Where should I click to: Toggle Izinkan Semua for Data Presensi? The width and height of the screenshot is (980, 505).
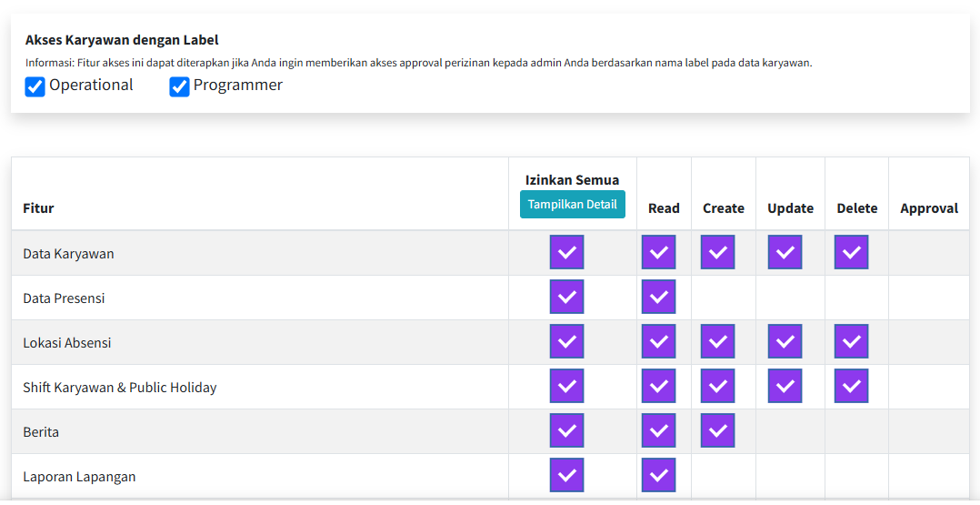566,297
